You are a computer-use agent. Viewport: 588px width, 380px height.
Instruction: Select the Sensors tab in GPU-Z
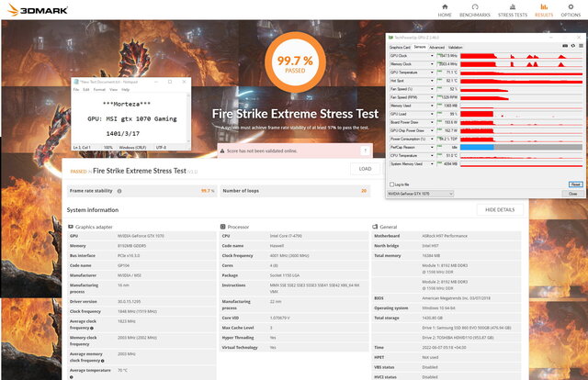[x=420, y=47]
